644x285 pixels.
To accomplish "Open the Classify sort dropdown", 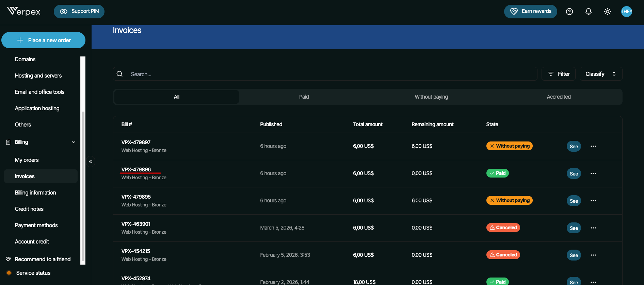I will (x=600, y=74).
